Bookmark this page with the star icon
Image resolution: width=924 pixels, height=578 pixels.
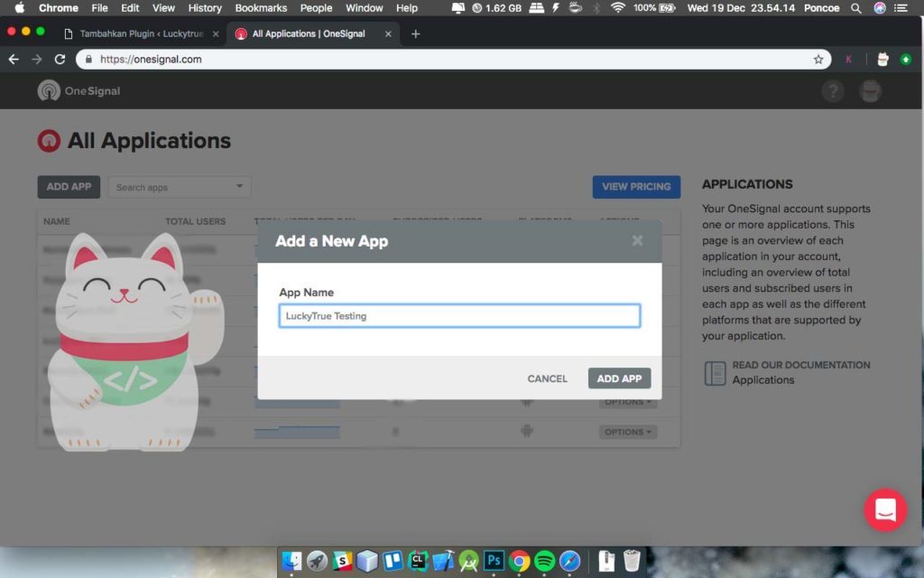coord(818,59)
